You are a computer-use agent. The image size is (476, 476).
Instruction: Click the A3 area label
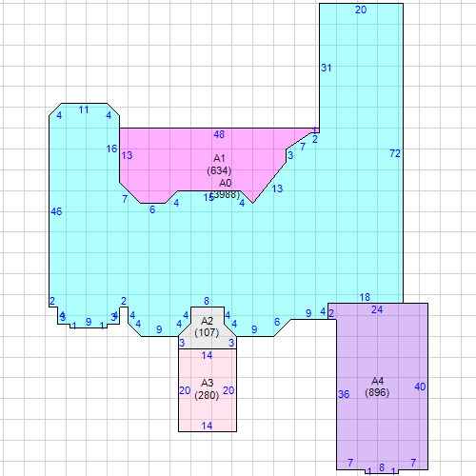pyautogui.click(x=207, y=383)
